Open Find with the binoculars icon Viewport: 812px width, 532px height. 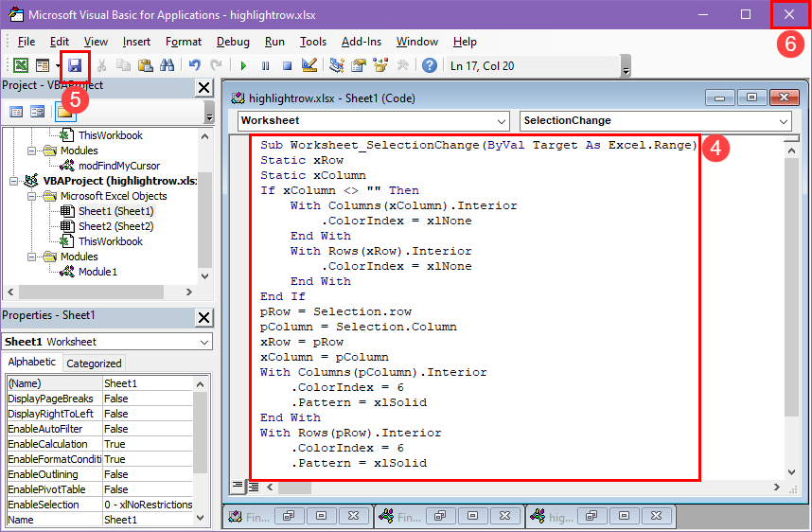pyautogui.click(x=168, y=65)
